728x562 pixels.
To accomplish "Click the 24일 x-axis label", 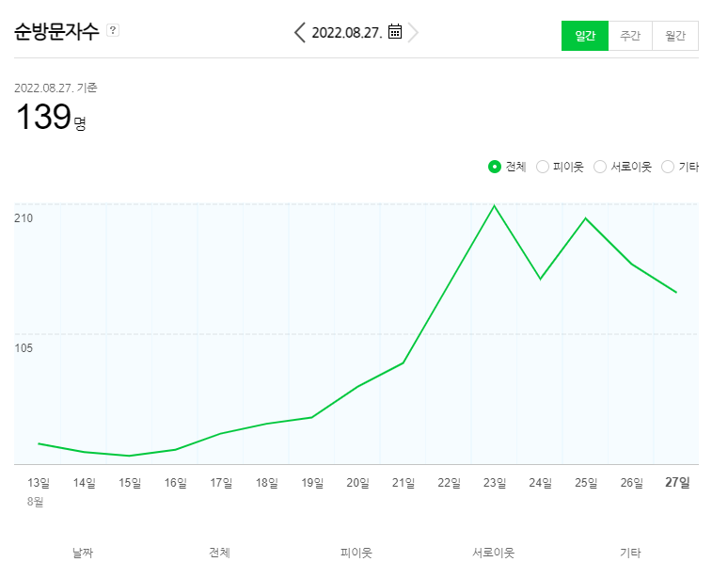I will click(540, 483).
